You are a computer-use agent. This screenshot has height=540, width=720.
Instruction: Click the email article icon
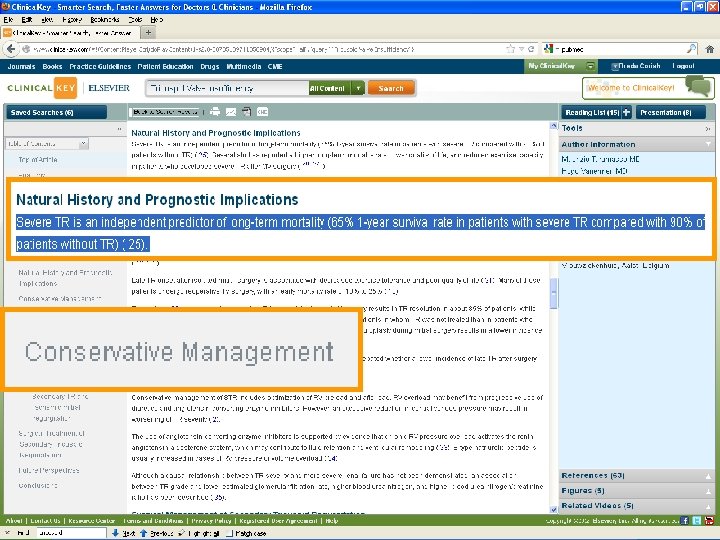pyautogui.click(x=231, y=112)
